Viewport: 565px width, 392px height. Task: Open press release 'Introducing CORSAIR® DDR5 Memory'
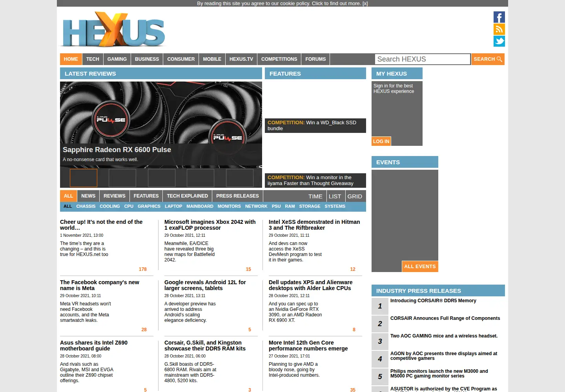coord(433,301)
